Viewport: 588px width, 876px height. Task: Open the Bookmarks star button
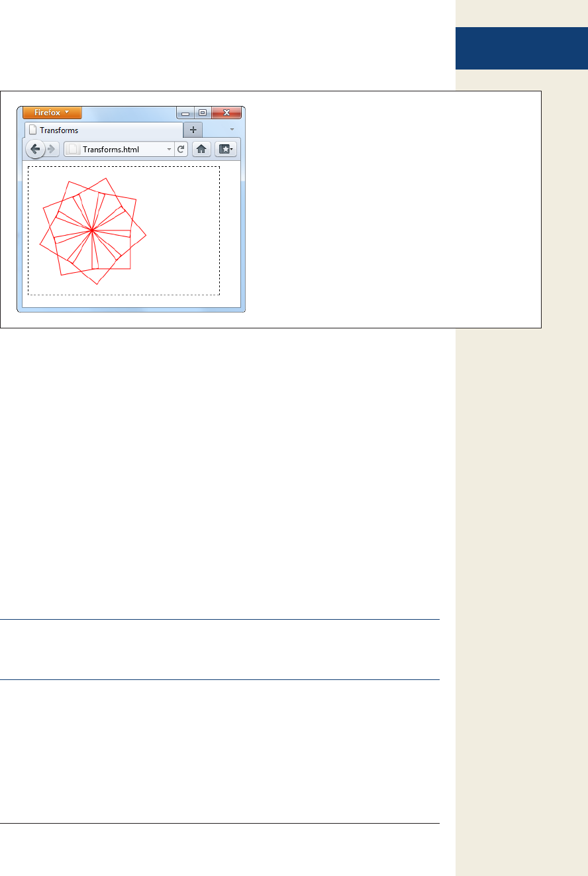226,150
